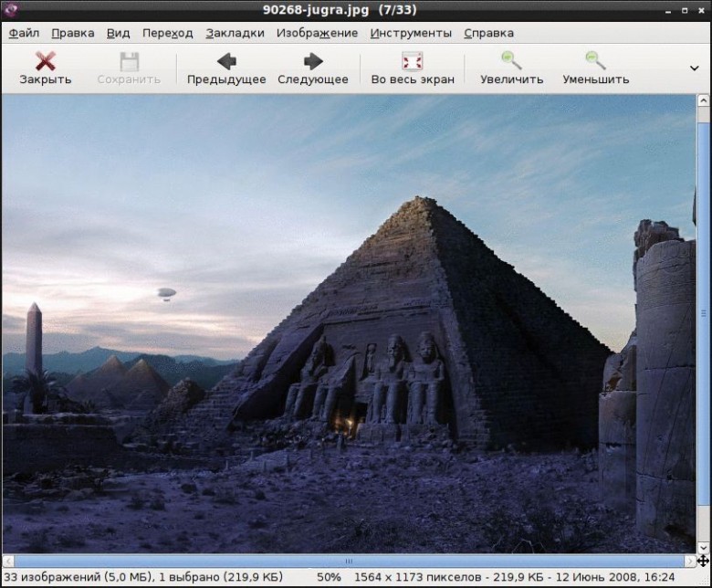Click the 50% zoom level in status bar

pos(329,577)
